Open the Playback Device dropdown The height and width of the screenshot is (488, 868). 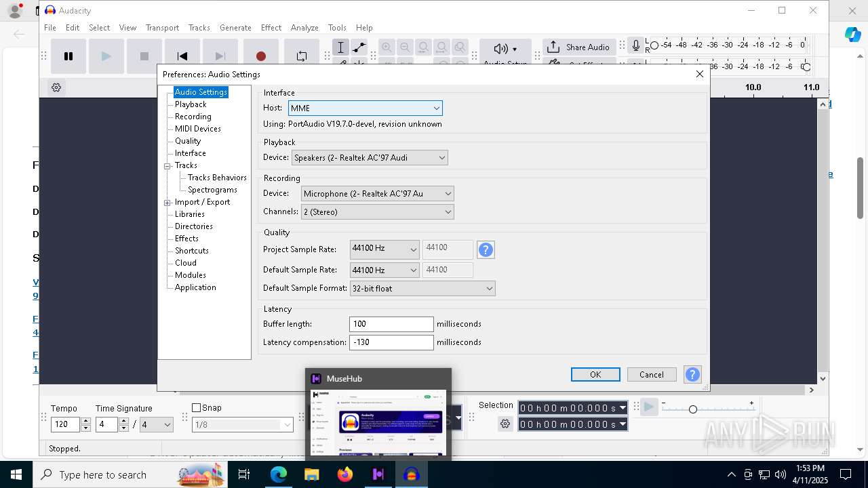click(x=370, y=157)
